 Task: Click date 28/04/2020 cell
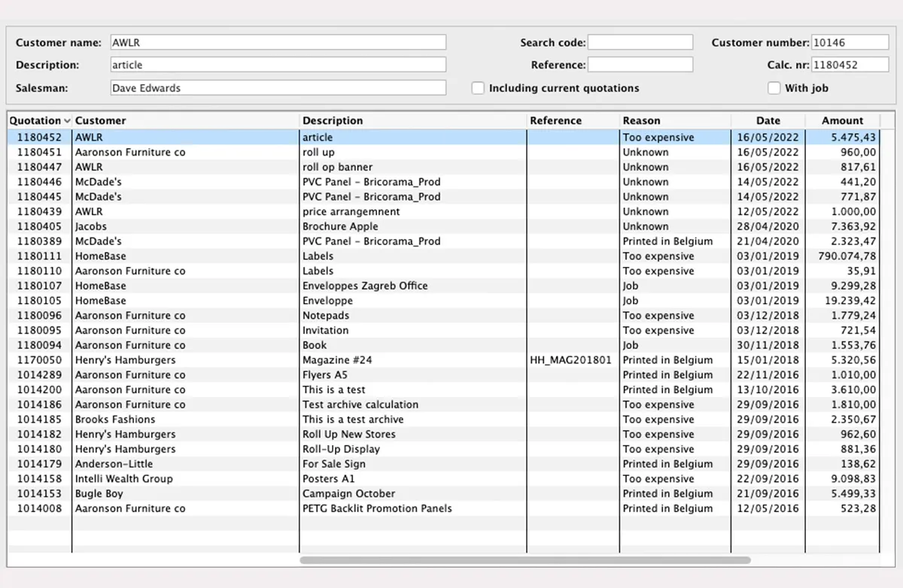[768, 226]
